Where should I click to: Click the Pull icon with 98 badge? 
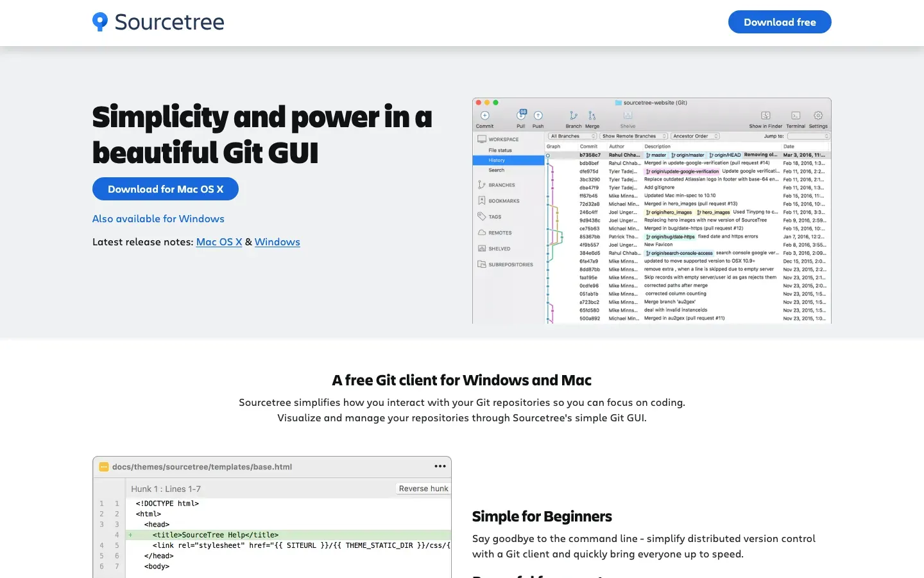(x=521, y=115)
